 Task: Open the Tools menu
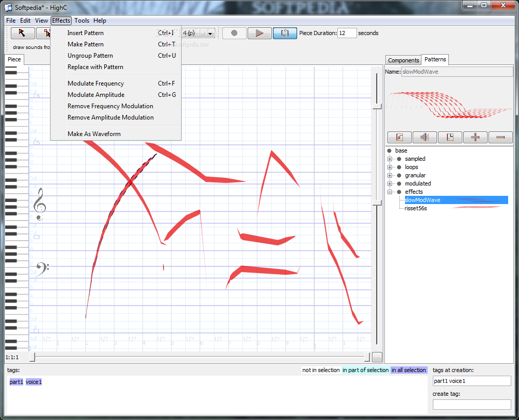[82, 21]
